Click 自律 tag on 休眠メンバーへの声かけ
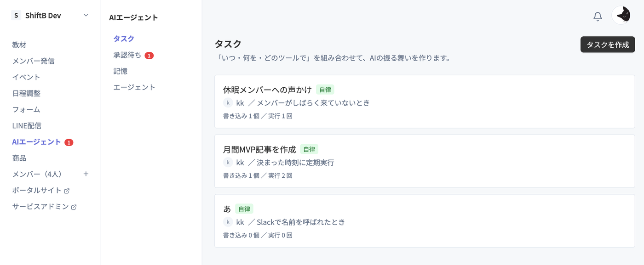Viewport: 644px width, 265px height. click(x=325, y=90)
